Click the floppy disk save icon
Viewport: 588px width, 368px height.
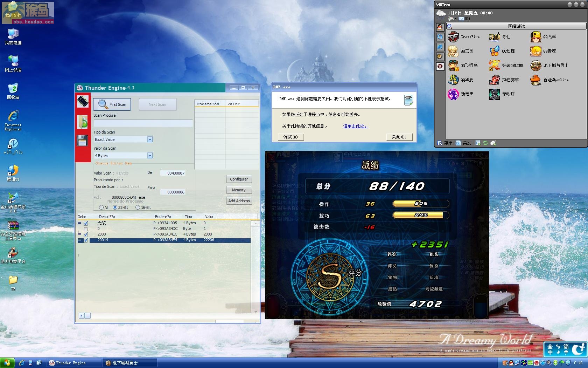tap(82, 141)
